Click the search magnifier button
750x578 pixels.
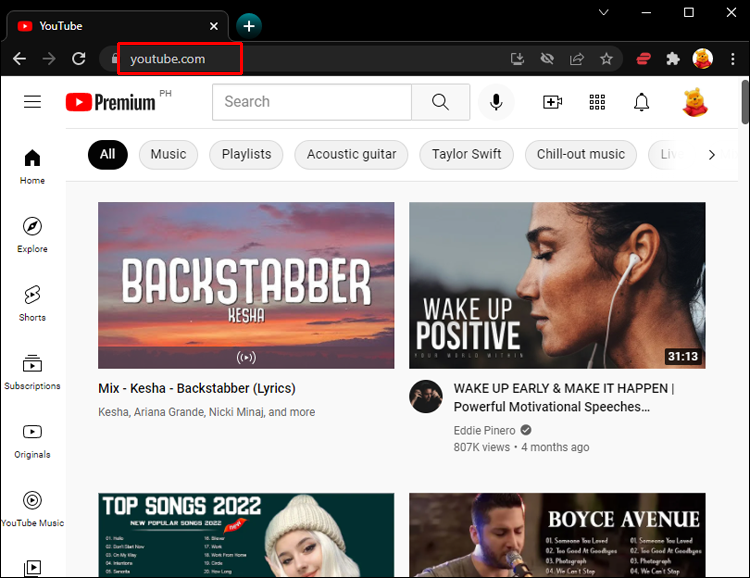click(440, 102)
